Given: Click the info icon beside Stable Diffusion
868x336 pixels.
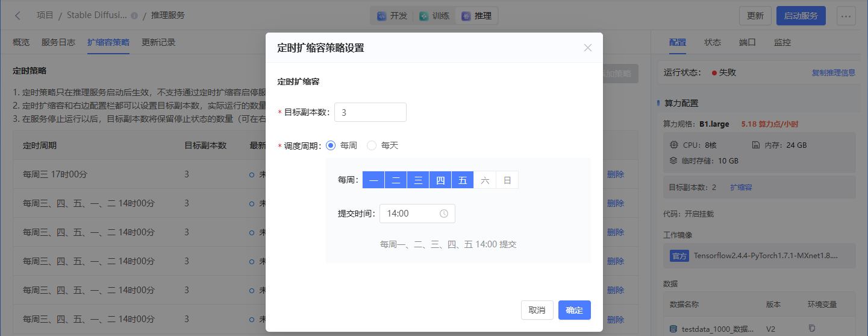Looking at the screenshot, I should click(134, 16).
